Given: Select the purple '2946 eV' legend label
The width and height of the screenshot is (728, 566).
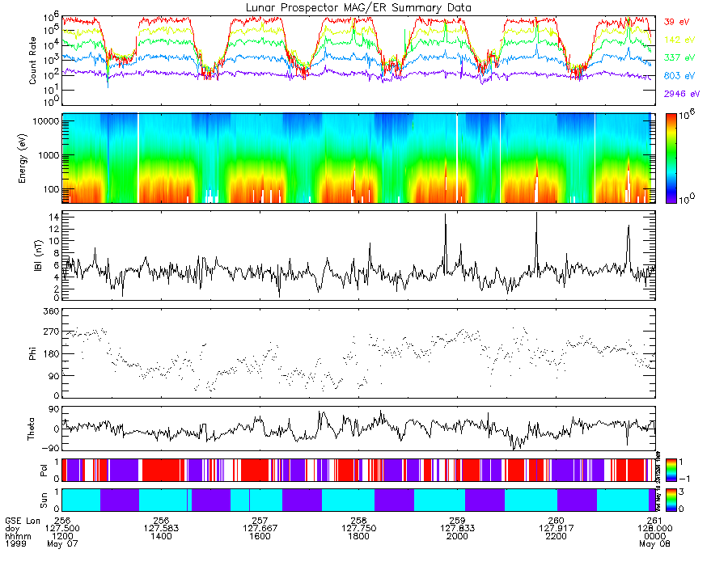Looking at the screenshot, I should (x=682, y=94).
